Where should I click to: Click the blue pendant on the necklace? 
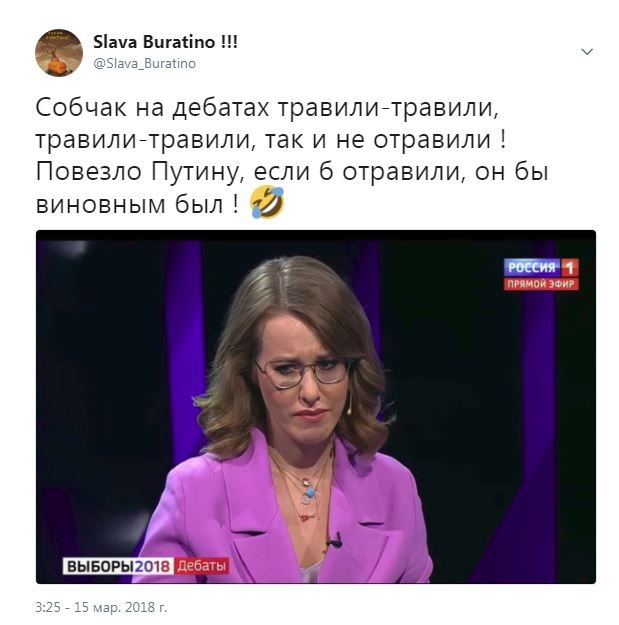(309, 493)
